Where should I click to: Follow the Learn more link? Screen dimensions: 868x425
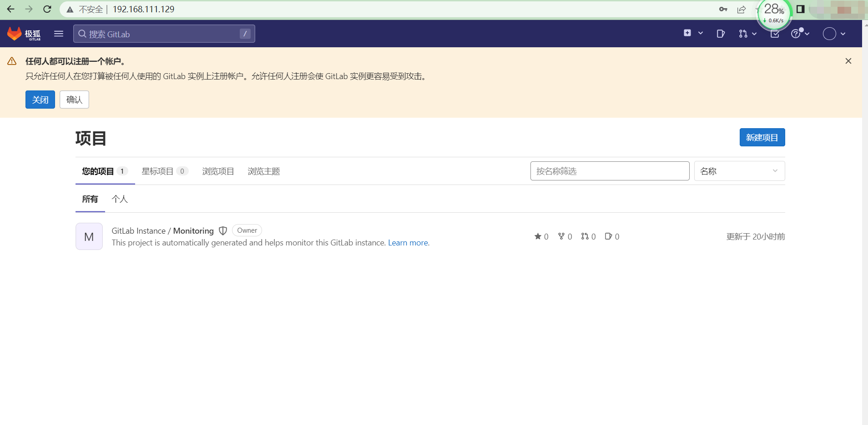(408, 243)
